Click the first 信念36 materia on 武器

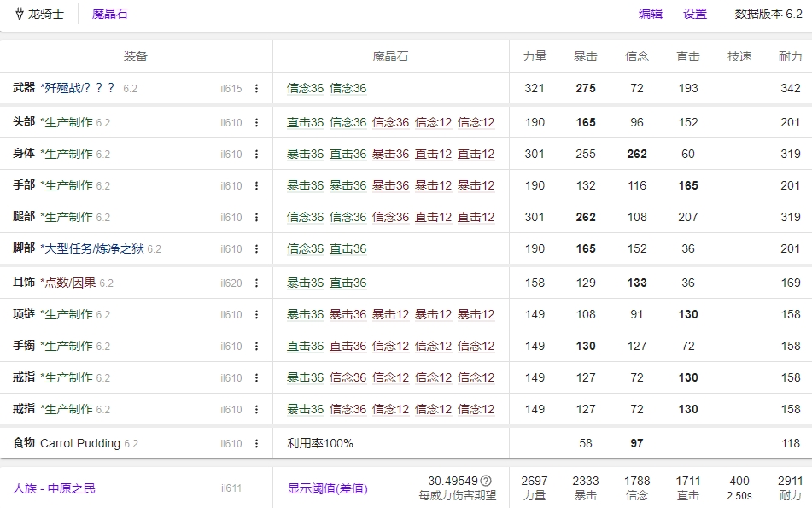point(305,89)
